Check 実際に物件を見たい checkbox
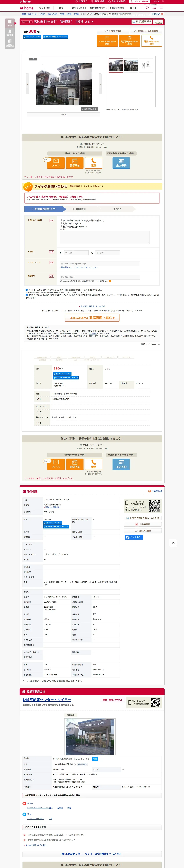The height and width of the screenshot is (868, 184). click(61, 223)
